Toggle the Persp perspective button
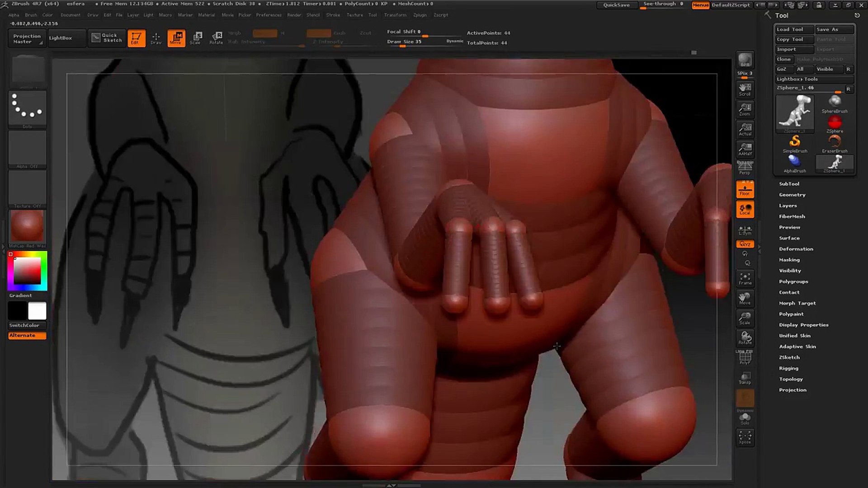The width and height of the screenshot is (868, 488). point(745,168)
